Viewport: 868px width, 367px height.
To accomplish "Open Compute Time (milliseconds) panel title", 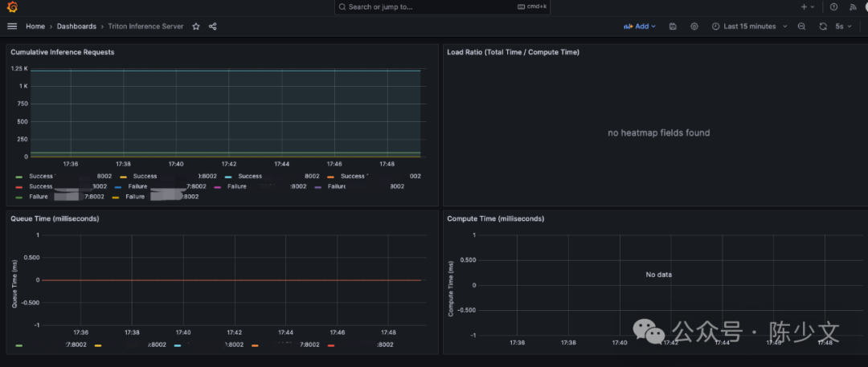I will point(495,218).
